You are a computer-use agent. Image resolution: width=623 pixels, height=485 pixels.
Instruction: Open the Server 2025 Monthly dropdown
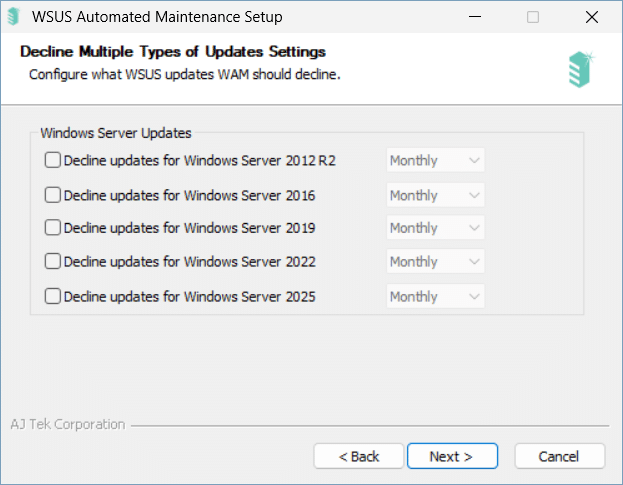pos(435,296)
